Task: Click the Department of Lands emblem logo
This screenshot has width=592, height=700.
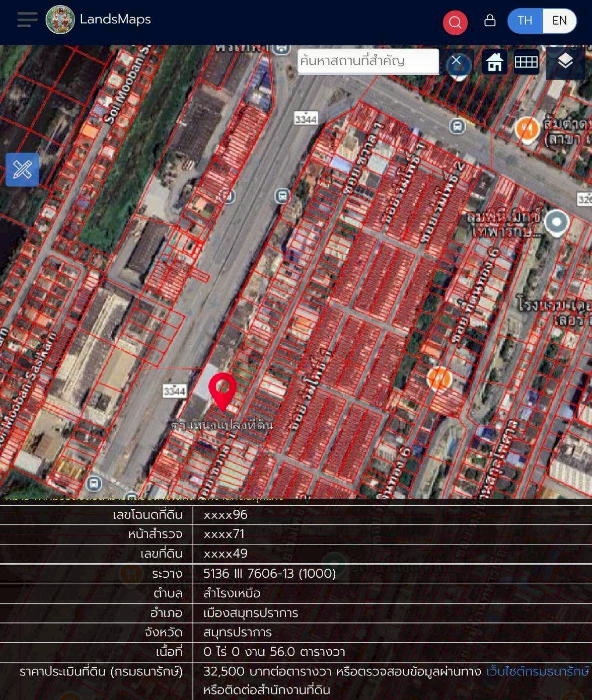Action: (x=60, y=20)
